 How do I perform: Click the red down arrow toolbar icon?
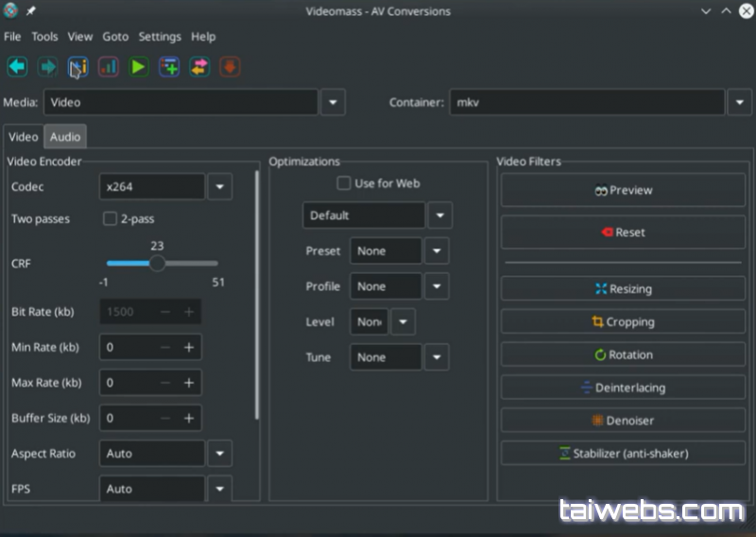(230, 67)
